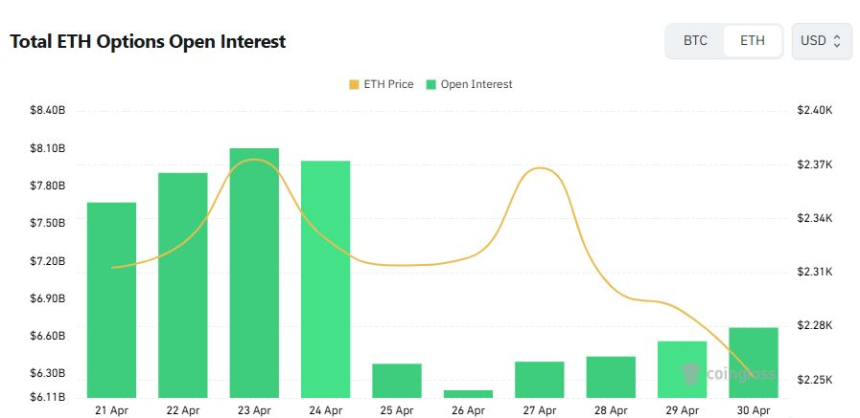860x418 pixels.
Task: Click the 24 Apr highlighted bar
Action: [x=325, y=278]
